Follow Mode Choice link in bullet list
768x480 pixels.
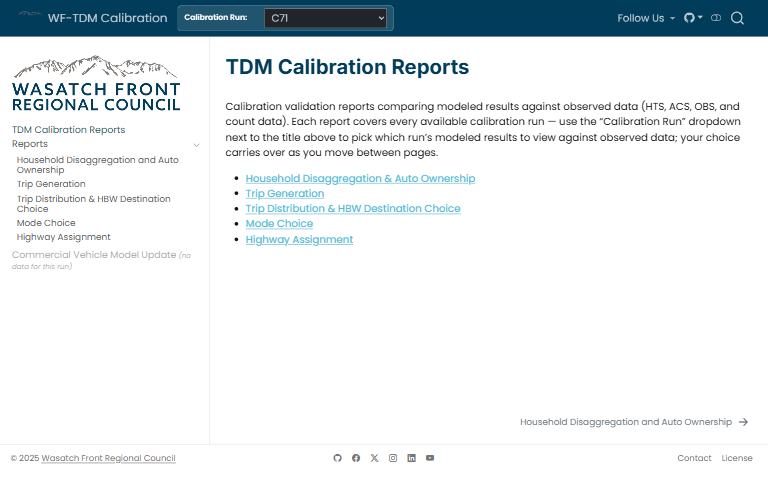279,224
